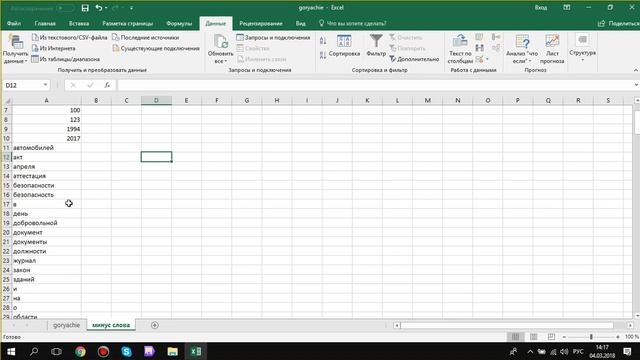Click Forecast Sheet (Лист прогноза)
The height and width of the screenshot is (360, 640).
tap(552, 49)
